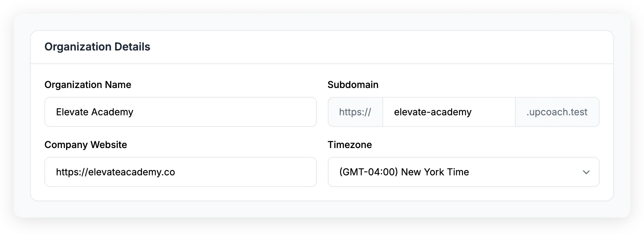Viewport: 644px width, 234px height.
Task: Click the .upcoach.test domain suffix
Action: click(557, 112)
